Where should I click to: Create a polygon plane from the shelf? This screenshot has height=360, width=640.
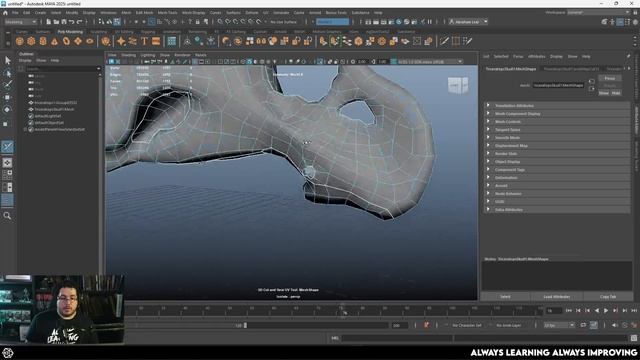78,41
